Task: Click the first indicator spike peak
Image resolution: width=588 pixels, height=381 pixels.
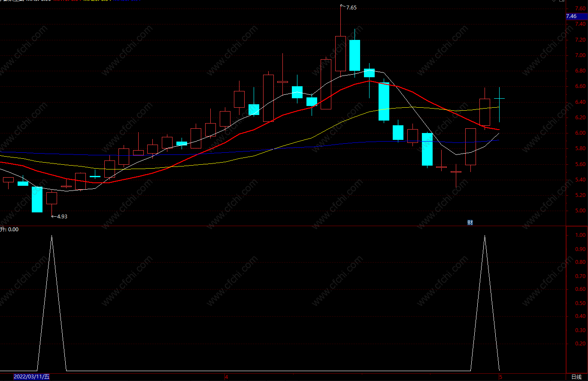Action: click(x=52, y=236)
